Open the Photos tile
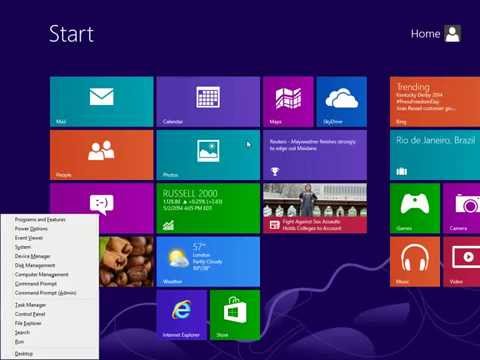Image resolution: width=480 pixels, height=360 pixels. [x=208, y=155]
